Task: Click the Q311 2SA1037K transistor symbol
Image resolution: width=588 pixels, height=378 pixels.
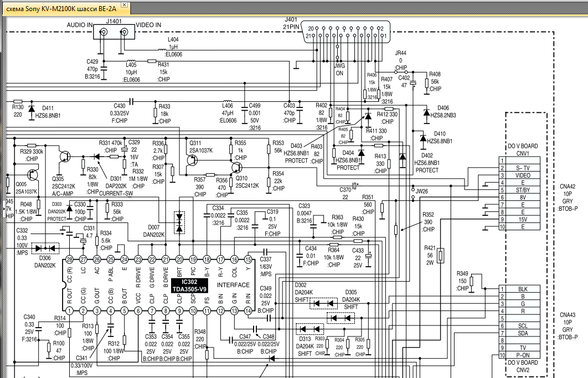Action: point(192,161)
